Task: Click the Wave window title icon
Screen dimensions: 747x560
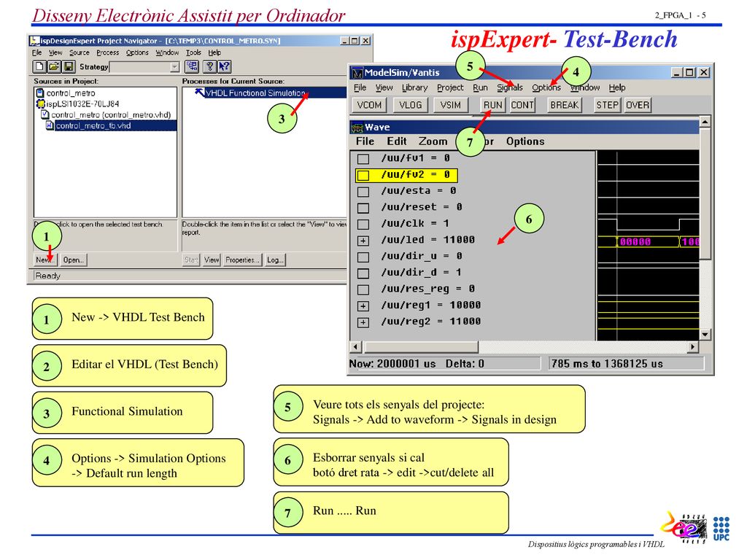Action: [357, 127]
